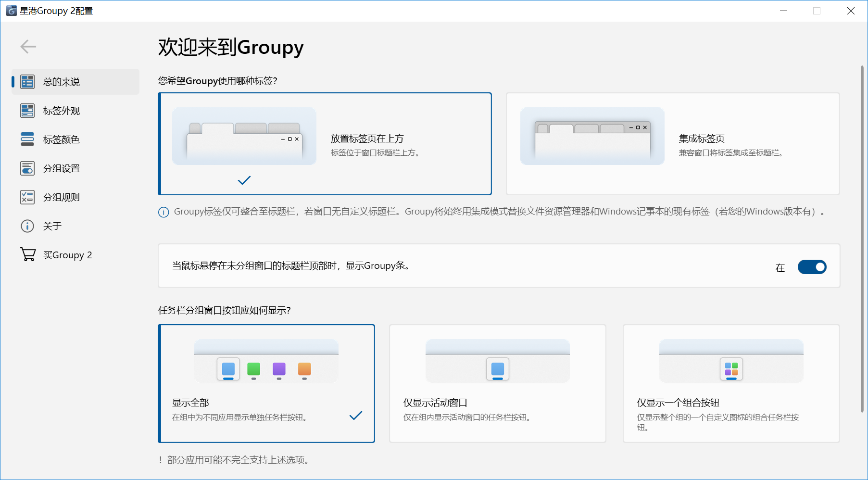This screenshot has height=480, width=868.
Task: Click the Groupy app icon in title bar
Action: point(12,11)
